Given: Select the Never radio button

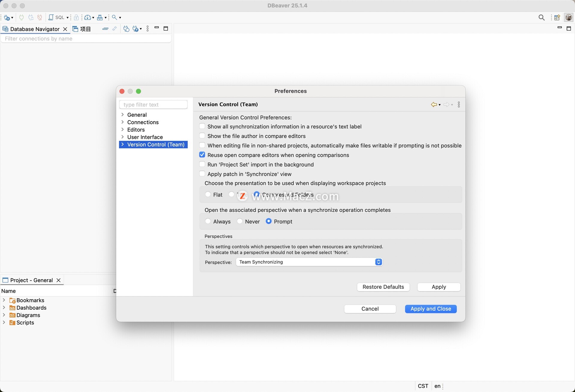Looking at the screenshot, I should coord(240,221).
